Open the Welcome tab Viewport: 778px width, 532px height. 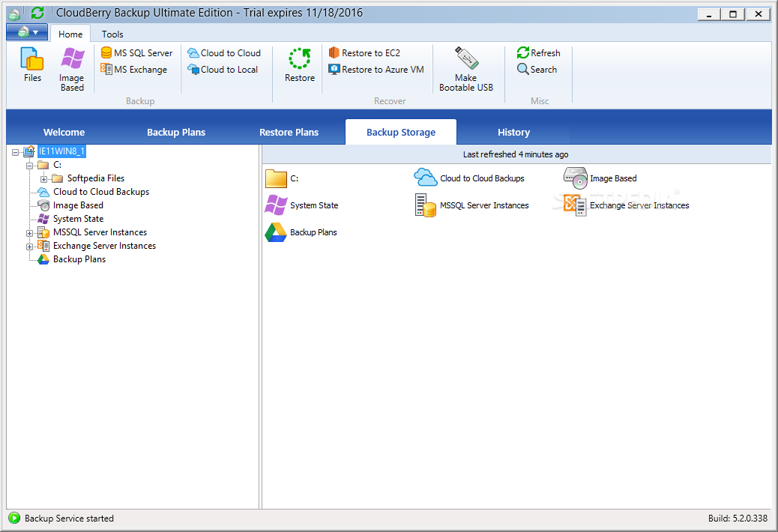(64, 133)
